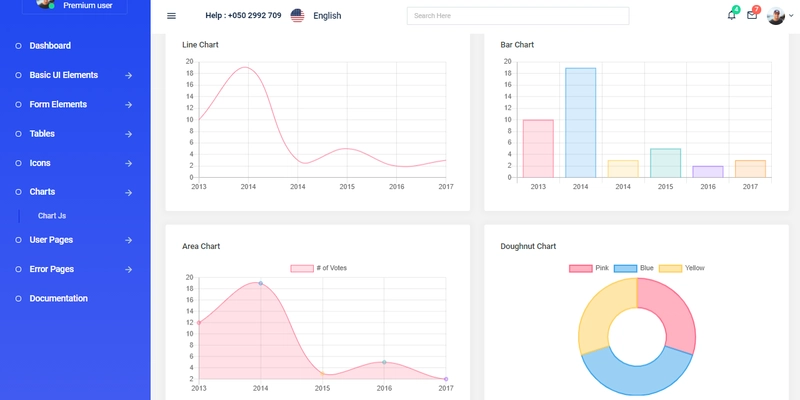Open the notifications bell icon
800x400 pixels.
pos(731,15)
